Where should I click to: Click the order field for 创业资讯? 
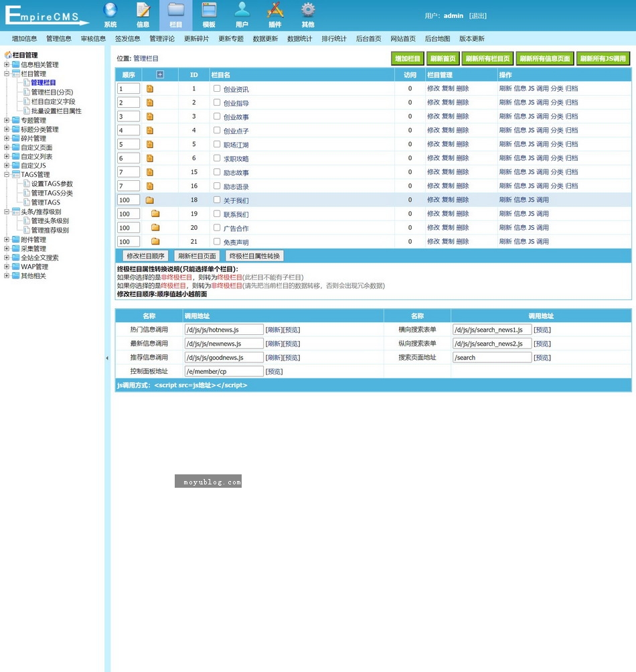point(129,88)
